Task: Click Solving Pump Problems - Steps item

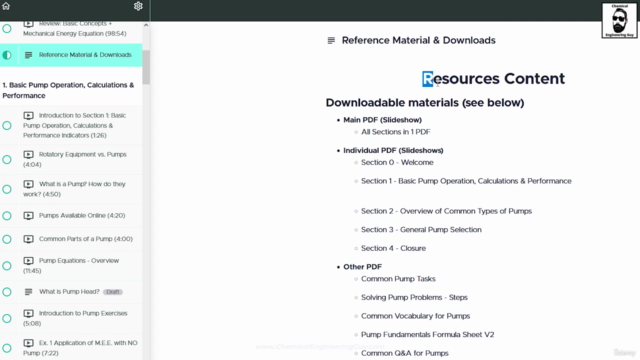Action: point(414,298)
